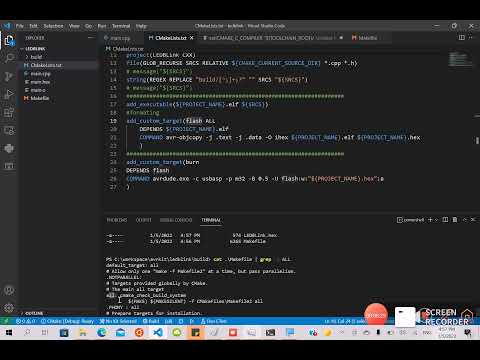Open the terminal launch profile dropdown
The image size is (480, 360).
pos(436,220)
